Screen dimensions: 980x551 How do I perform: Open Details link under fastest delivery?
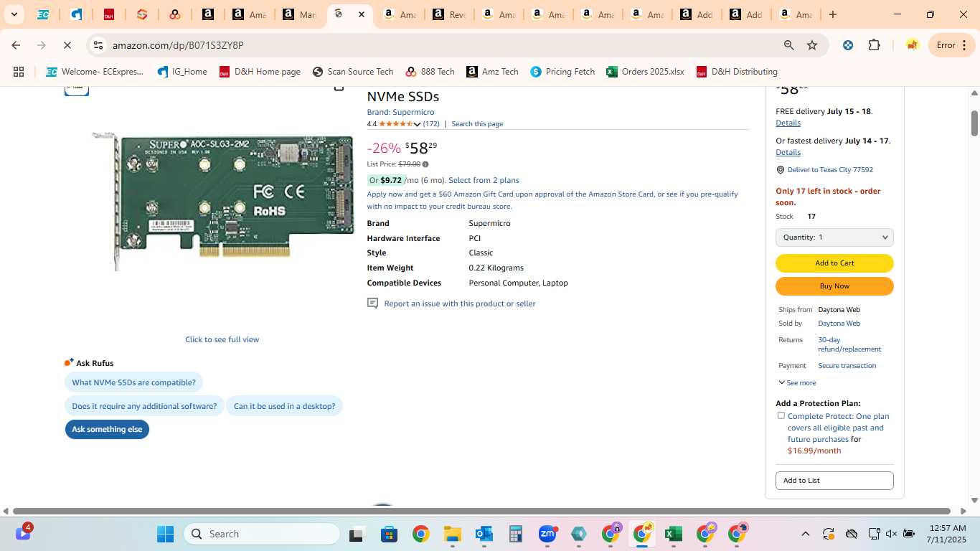tap(788, 152)
